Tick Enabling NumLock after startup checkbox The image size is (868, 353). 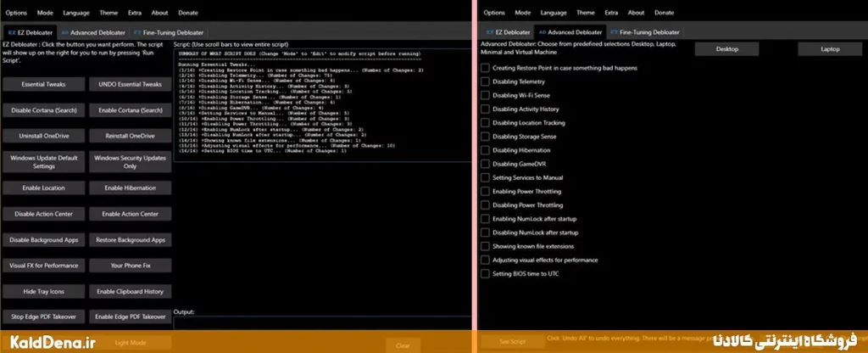click(x=486, y=219)
